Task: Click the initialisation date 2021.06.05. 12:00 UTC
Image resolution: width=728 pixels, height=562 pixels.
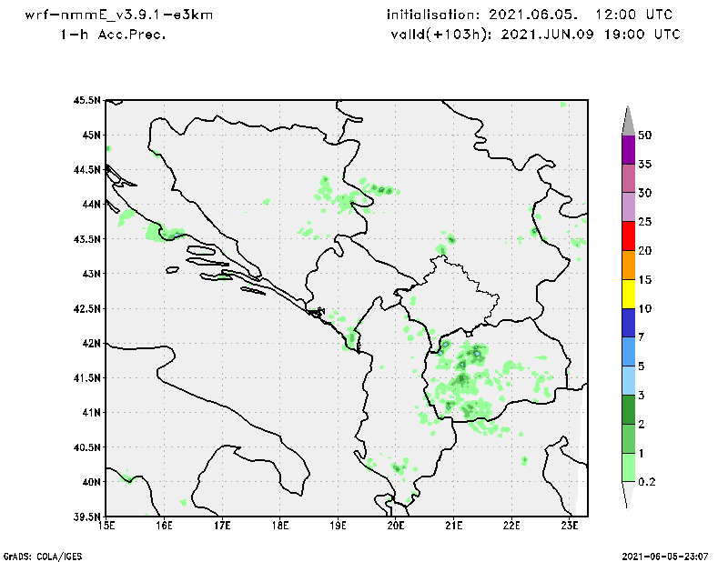Action: click(530, 15)
